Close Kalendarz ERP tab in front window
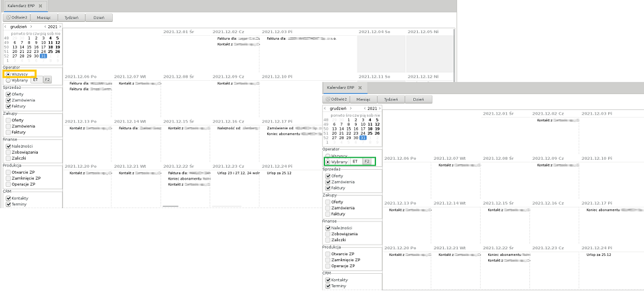The image size is (644, 291). point(359,88)
